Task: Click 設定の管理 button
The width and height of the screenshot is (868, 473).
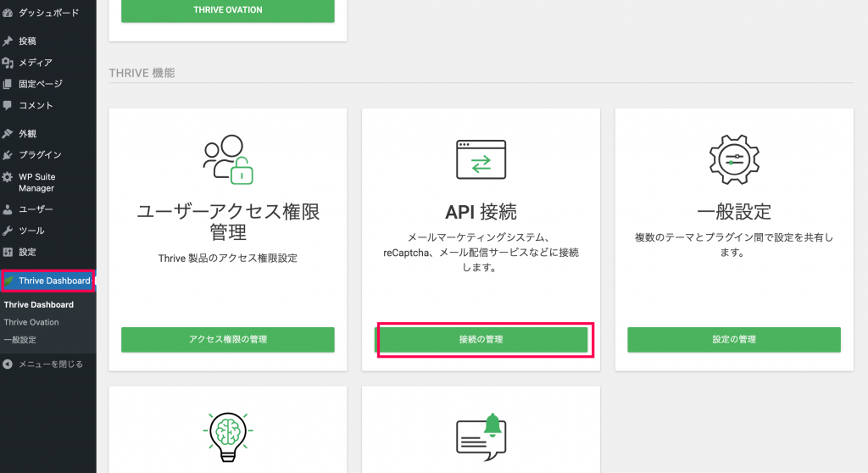Action: click(734, 340)
